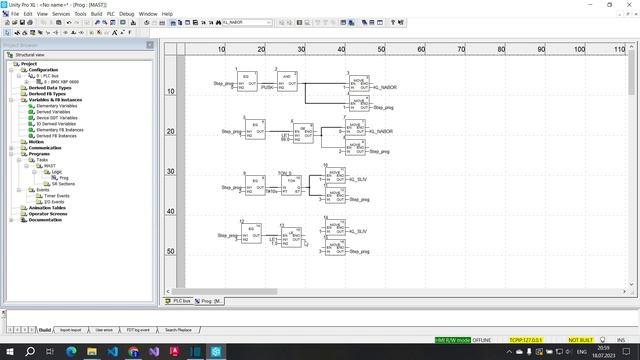Open the Tools menu

pyautogui.click(x=80, y=14)
